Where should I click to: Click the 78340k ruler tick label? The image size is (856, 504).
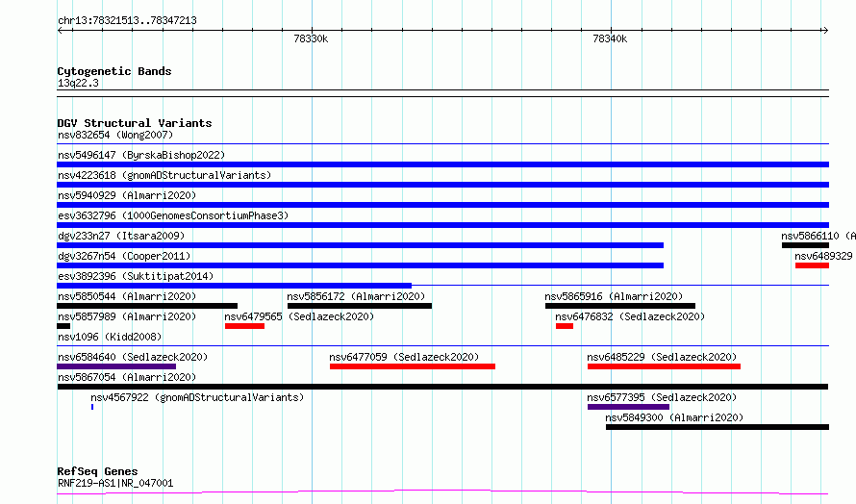pos(610,38)
